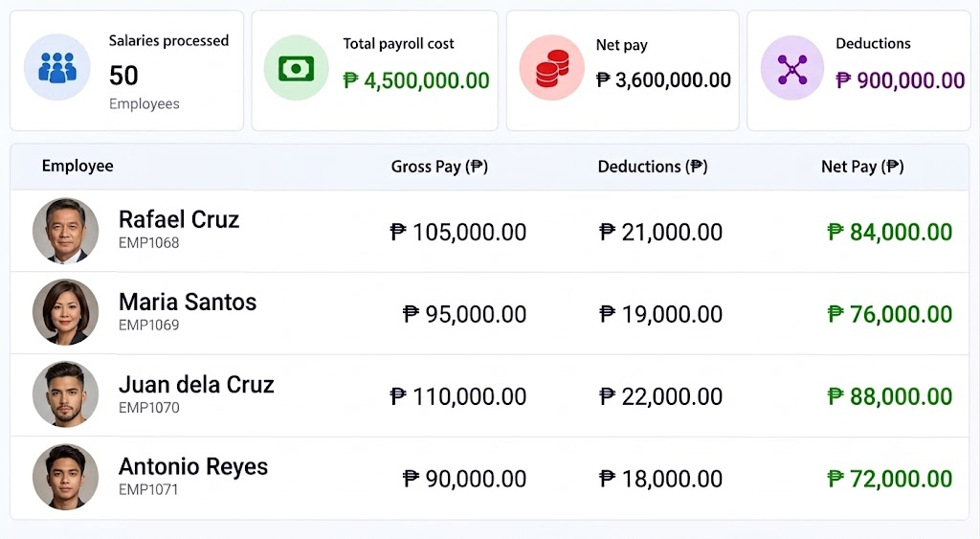
Task: Click the green cash banknote icon
Action: click(x=296, y=68)
